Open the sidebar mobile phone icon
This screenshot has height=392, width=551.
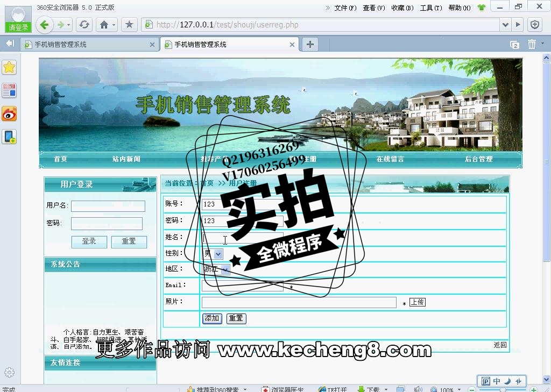9,137
